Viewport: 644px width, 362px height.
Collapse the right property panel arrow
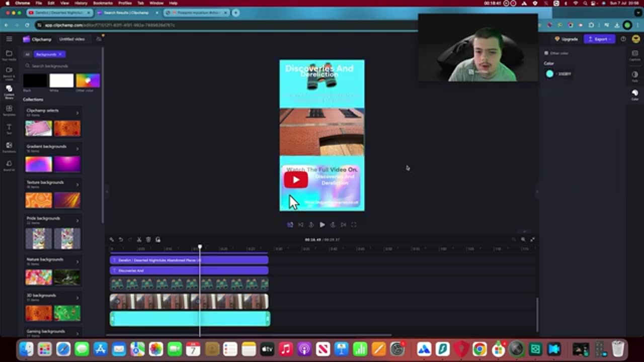[537, 192]
